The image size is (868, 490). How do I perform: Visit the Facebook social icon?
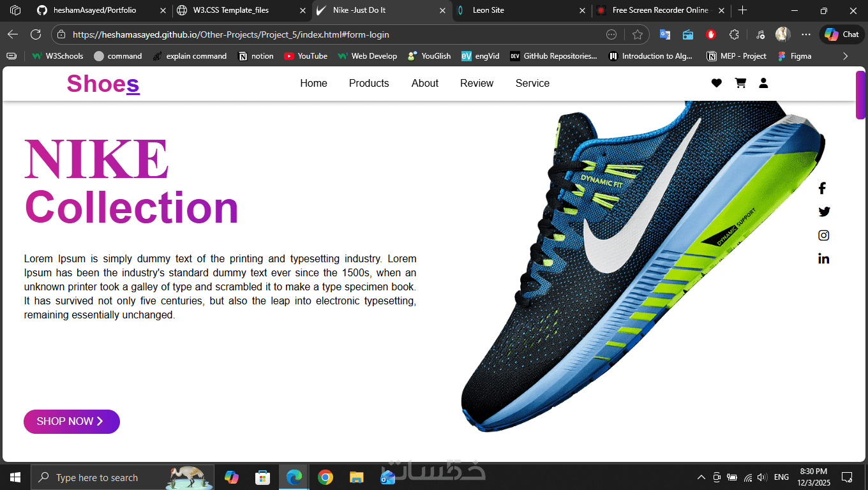point(822,188)
